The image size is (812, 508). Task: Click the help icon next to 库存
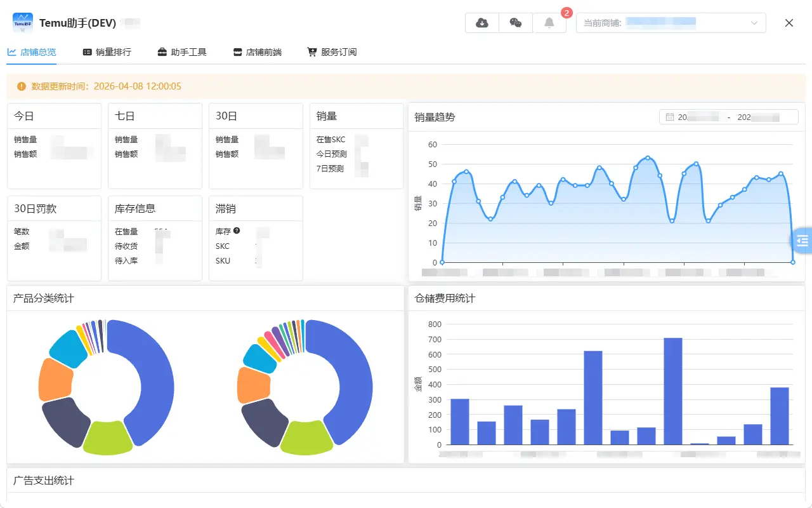pyautogui.click(x=237, y=231)
